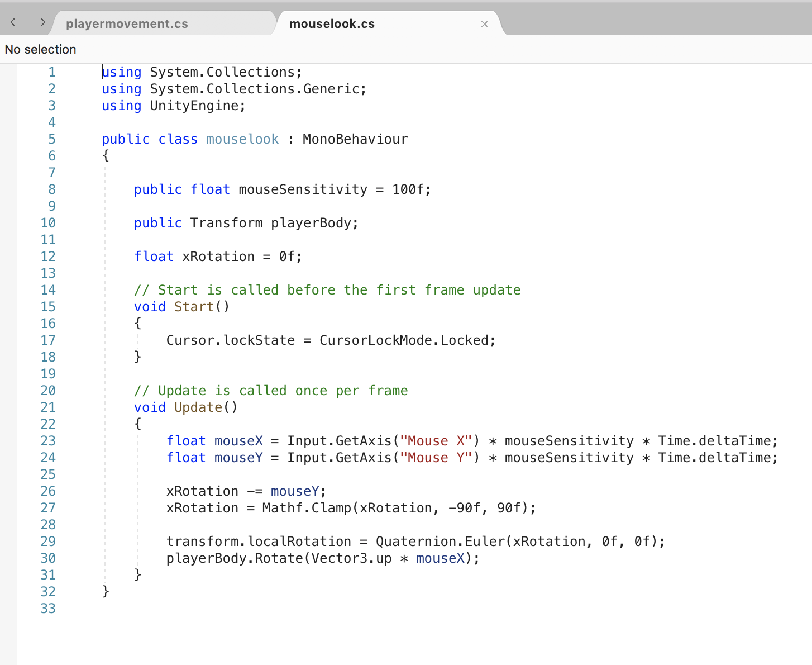The height and width of the screenshot is (665, 812).
Task: Click the string "Mouse X" on line 23
Action: [x=436, y=441]
